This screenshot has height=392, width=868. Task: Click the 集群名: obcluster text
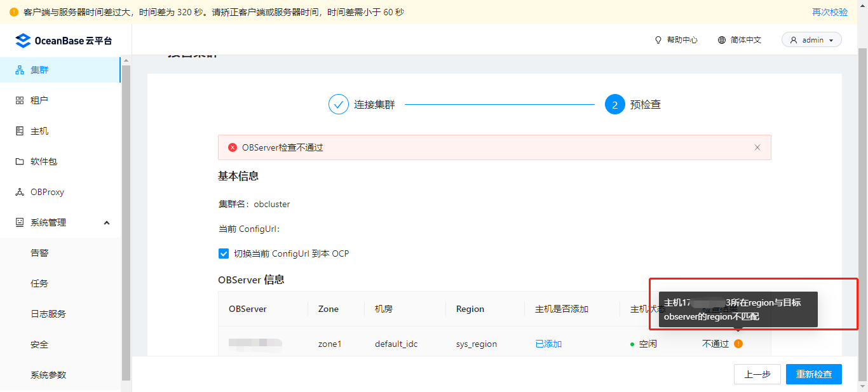[254, 205]
